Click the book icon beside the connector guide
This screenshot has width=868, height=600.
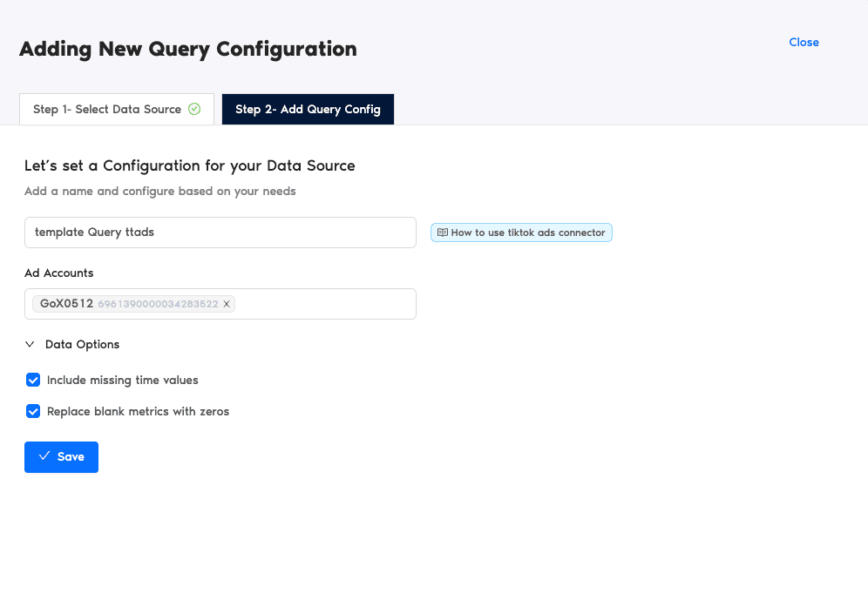(x=443, y=233)
